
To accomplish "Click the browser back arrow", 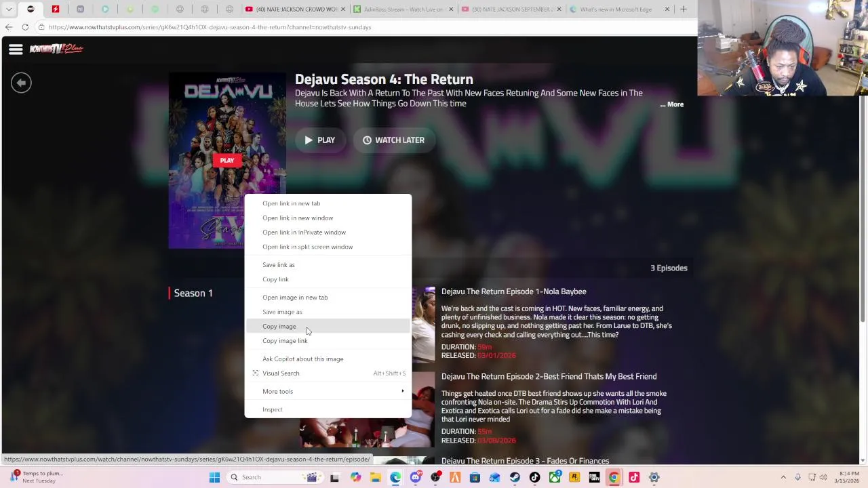I will [9, 27].
